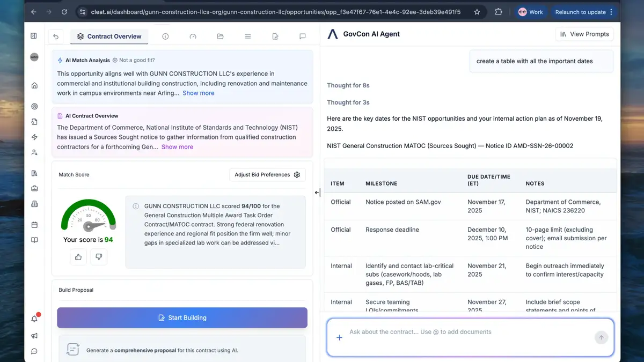Image resolution: width=644 pixels, height=362 pixels.
Task: Give thumbs down on match score
Action: point(99,257)
